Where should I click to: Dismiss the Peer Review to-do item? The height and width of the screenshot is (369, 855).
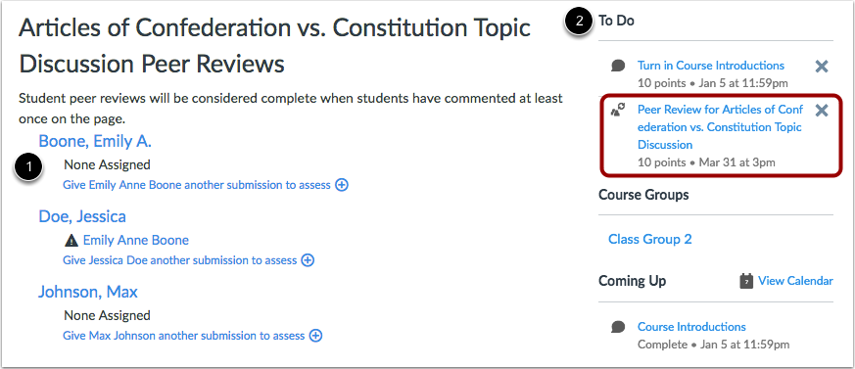822,111
